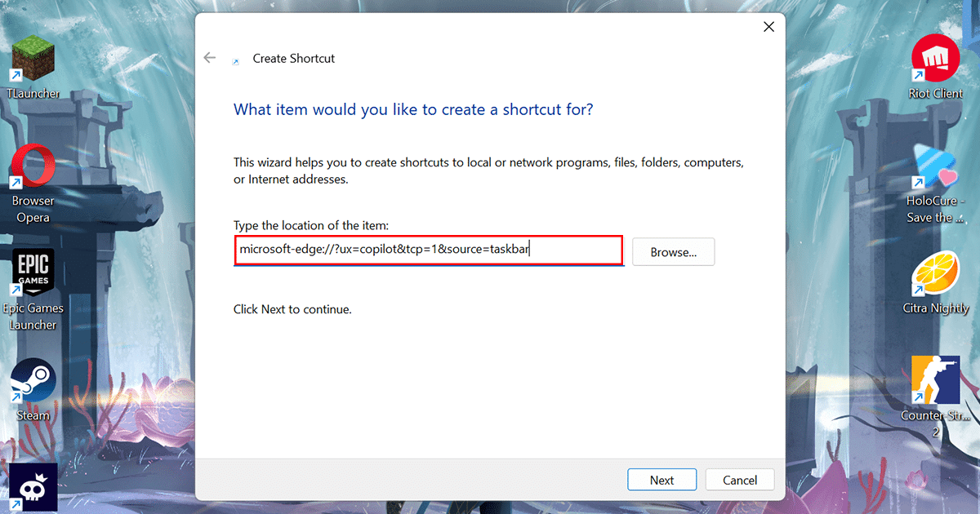980x514 pixels.
Task: Focus the item location text field
Action: tap(429, 250)
